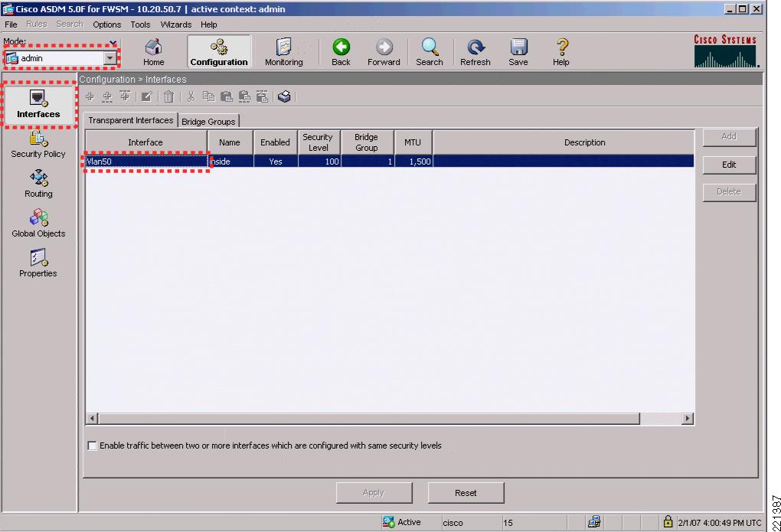Open the Global Objects section

(38, 224)
